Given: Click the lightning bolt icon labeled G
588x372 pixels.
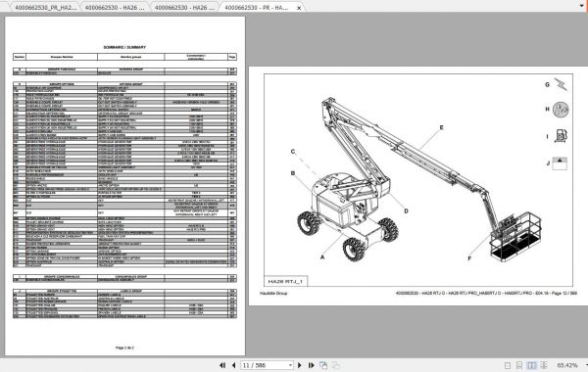Looking at the screenshot, I should coord(561,84).
